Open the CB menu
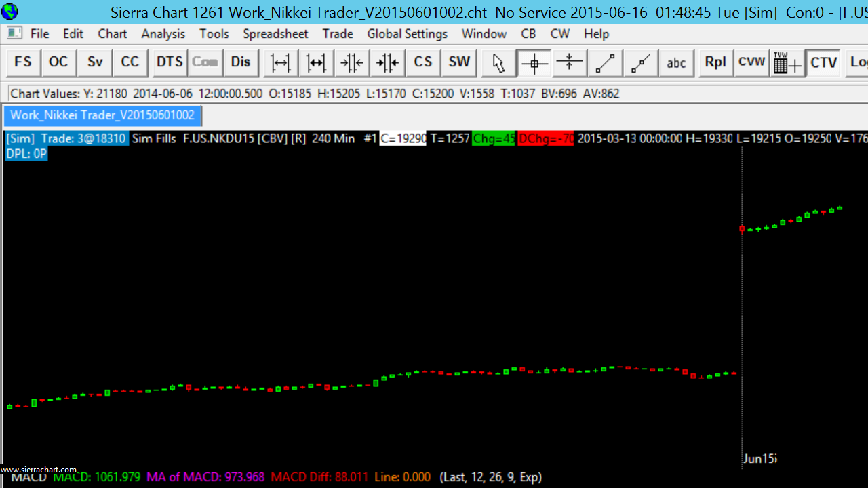 [528, 34]
